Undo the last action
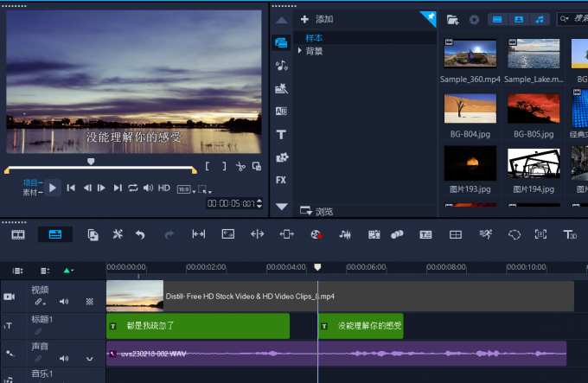588x383 pixels. (140, 235)
